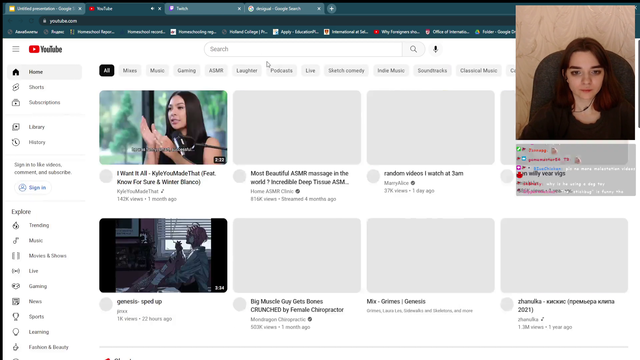Open the hamburger guide menu
Viewport: 640px width, 360px height.
16,49
